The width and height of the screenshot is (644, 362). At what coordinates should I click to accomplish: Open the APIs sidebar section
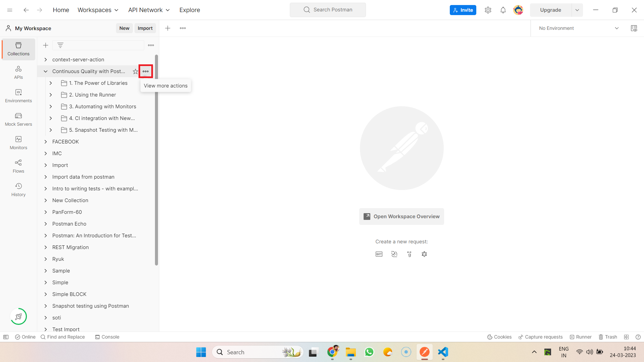[18, 72]
